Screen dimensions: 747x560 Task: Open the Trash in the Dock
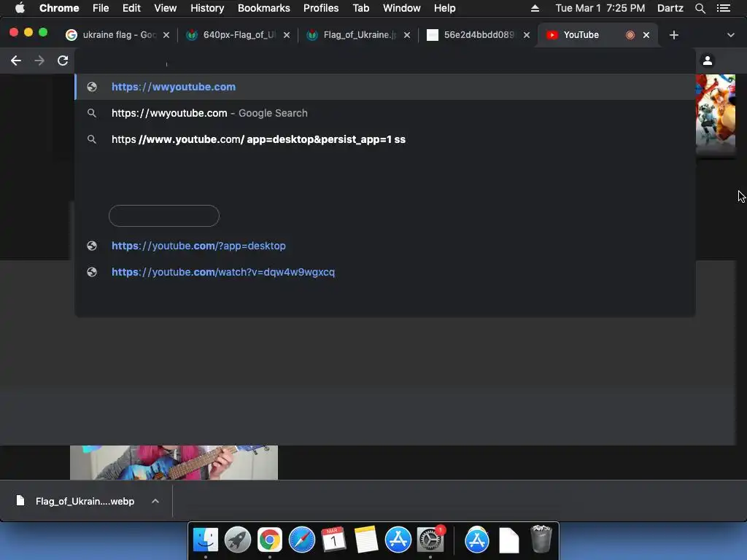pos(541,539)
